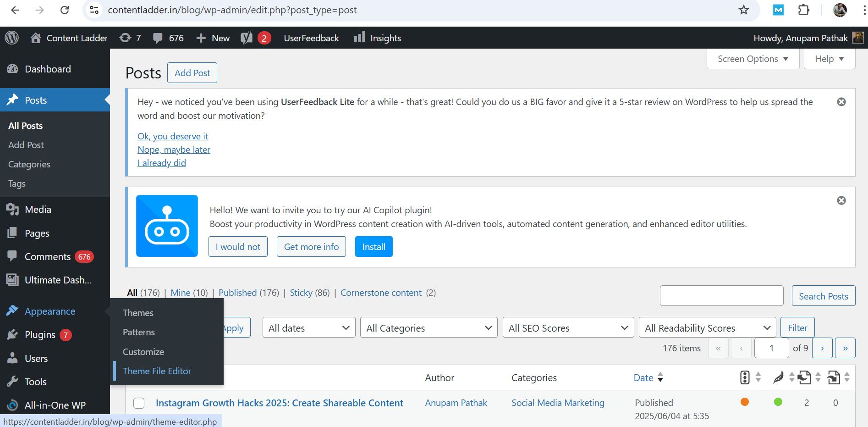Viewport: 868px width, 427px height.
Task: Go to last page of posts
Action: pyautogui.click(x=845, y=348)
